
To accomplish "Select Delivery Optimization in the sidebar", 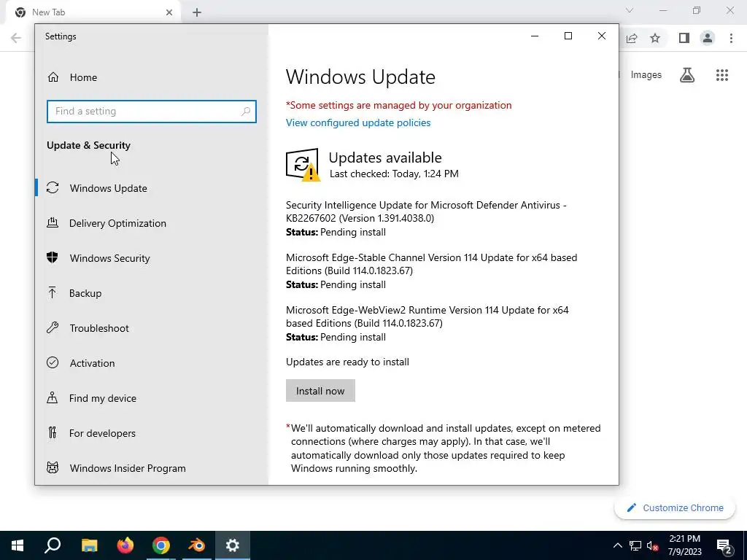I will 152,223.
